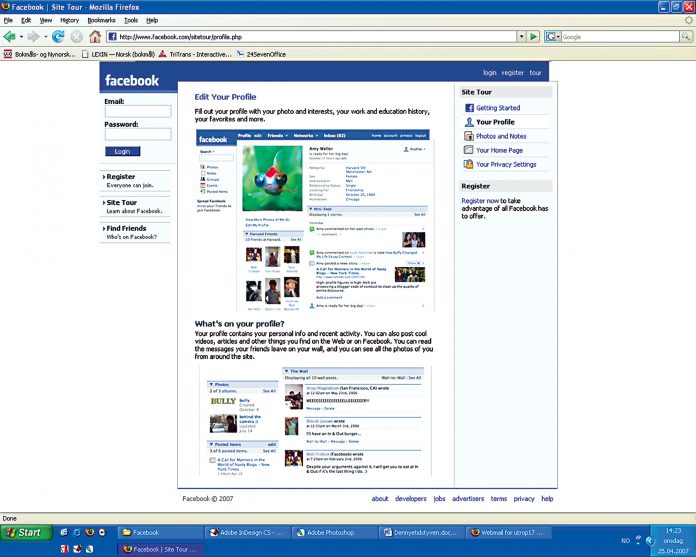Click the Wall screenshot thumbnail
The width and height of the screenshot is (696, 557).
[x=315, y=421]
